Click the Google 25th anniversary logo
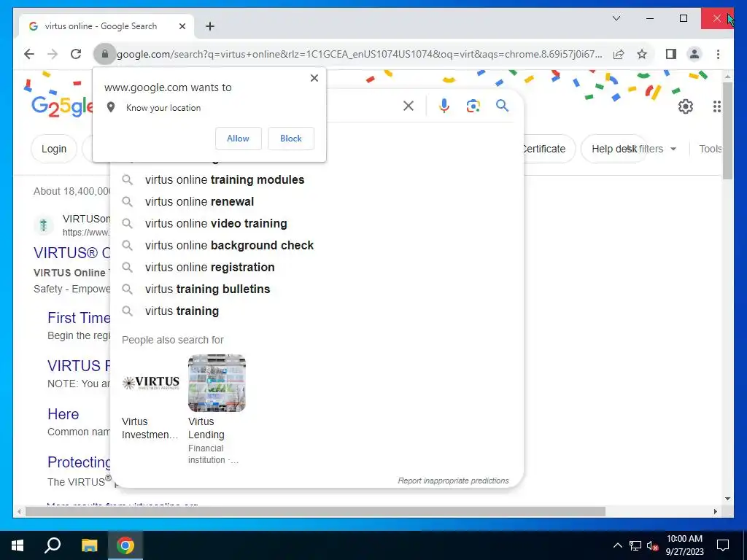 pos(63,106)
